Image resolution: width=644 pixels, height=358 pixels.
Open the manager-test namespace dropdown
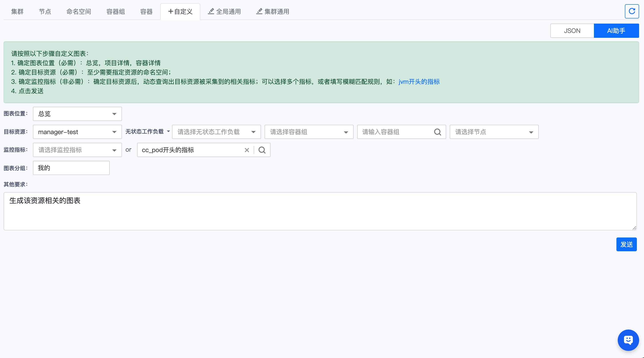77,132
